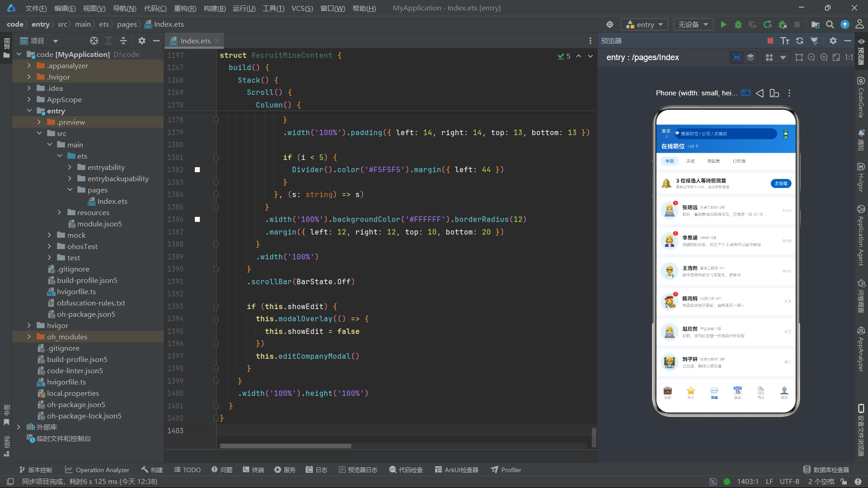Open the user account icon
Image resolution: width=868 pixels, height=488 pixels.
(x=859, y=24)
